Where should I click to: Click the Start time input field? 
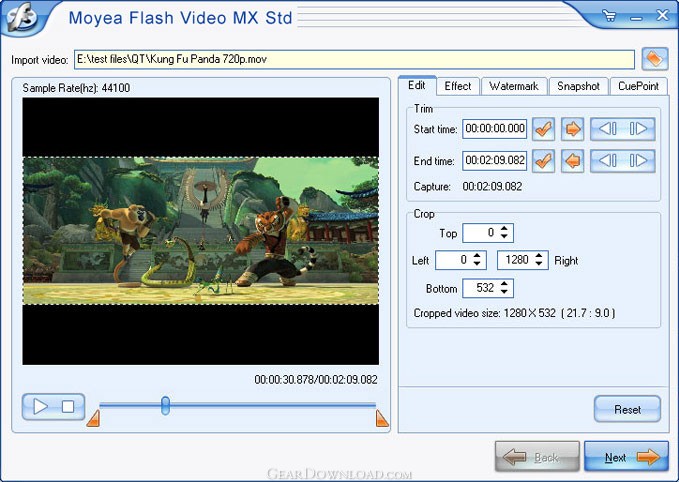click(x=495, y=129)
